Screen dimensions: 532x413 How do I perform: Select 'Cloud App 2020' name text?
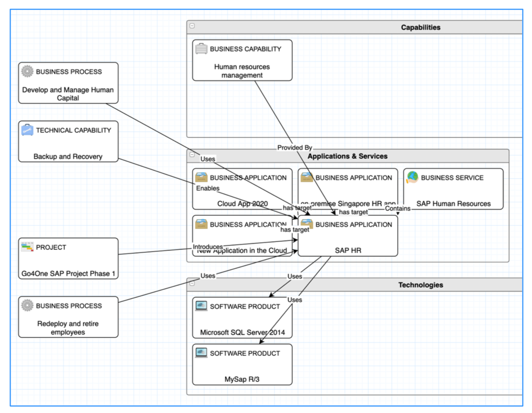(x=242, y=204)
